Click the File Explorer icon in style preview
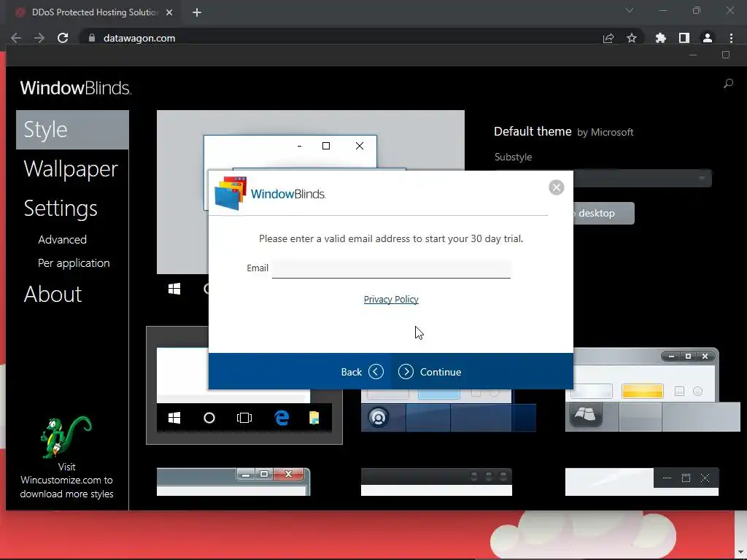This screenshot has height=560, width=747. click(314, 418)
